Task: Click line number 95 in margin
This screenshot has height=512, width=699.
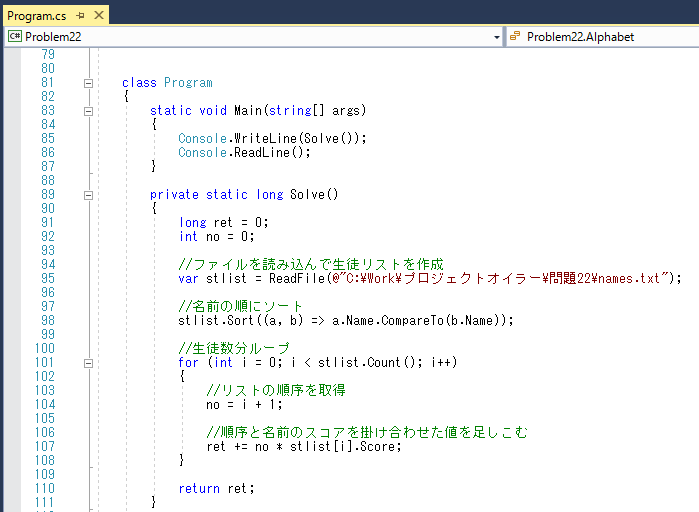Action: point(48,279)
